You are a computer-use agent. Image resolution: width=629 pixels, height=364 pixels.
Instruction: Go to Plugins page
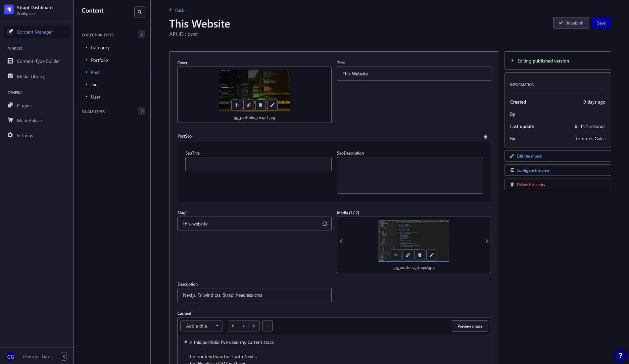pyautogui.click(x=37, y=106)
